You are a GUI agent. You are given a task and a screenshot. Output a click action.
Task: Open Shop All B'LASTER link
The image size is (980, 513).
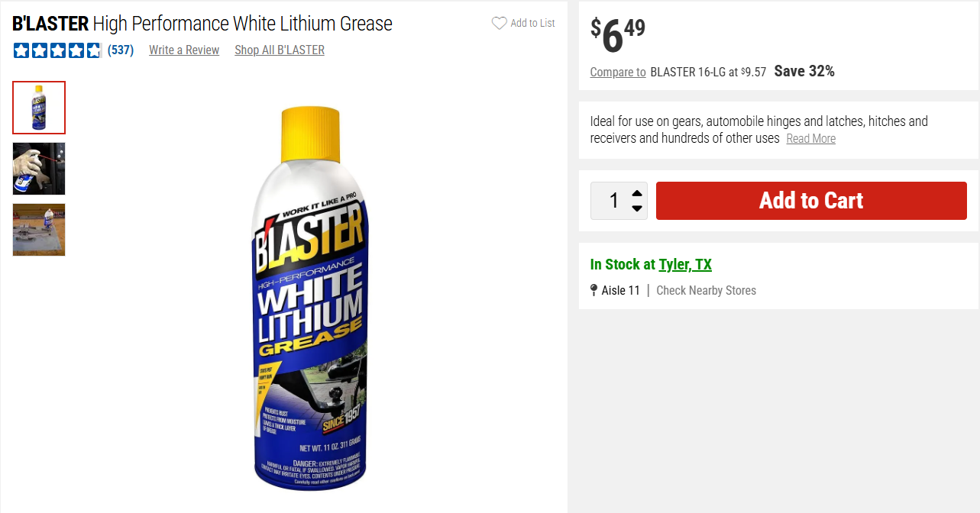(x=280, y=50)
